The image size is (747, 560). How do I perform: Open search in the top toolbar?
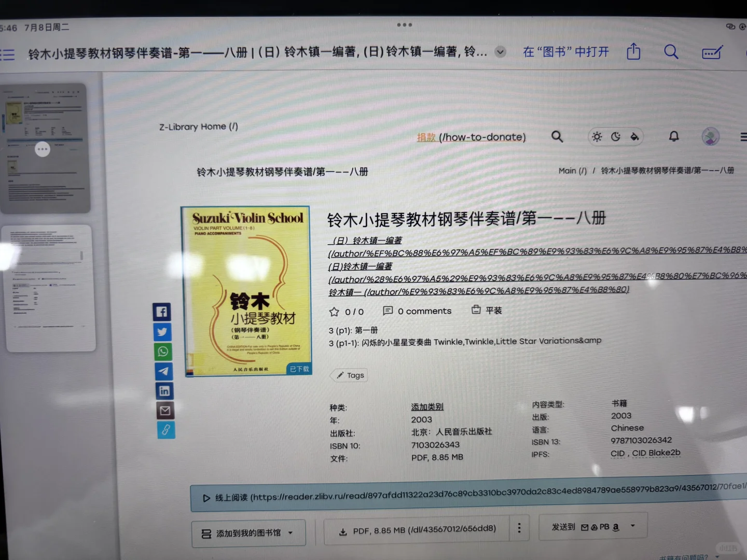[x=671, y=52]
